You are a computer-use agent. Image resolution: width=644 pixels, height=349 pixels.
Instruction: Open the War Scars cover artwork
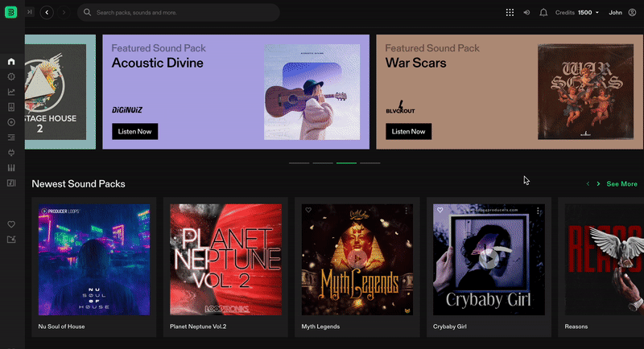(585, 92)
